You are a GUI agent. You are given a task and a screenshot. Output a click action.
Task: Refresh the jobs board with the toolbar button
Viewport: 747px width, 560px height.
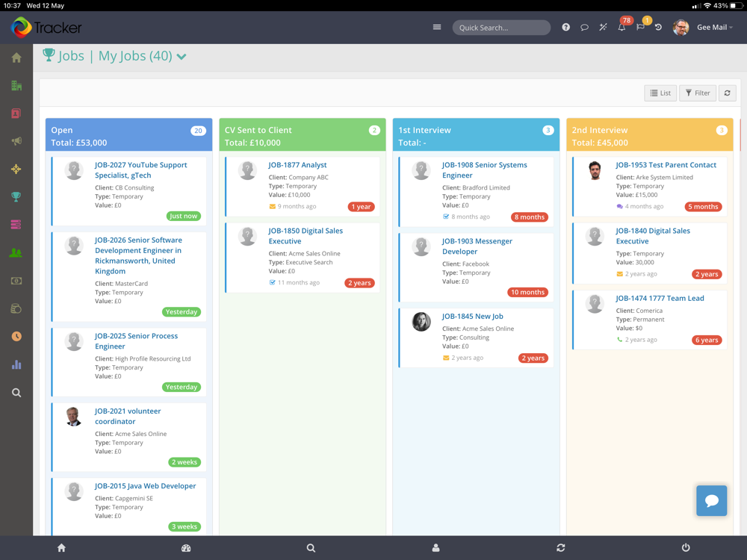click(x=727, y=93)
